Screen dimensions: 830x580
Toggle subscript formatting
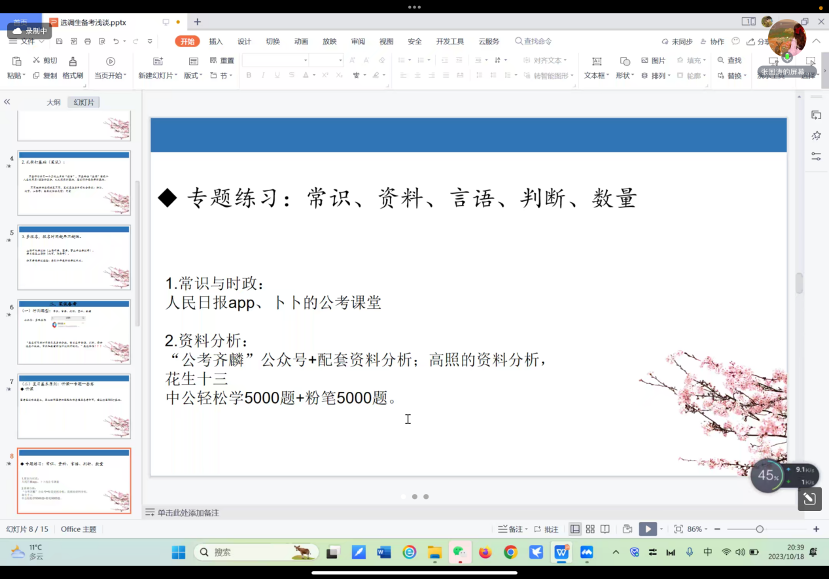(x=339, y=76)
